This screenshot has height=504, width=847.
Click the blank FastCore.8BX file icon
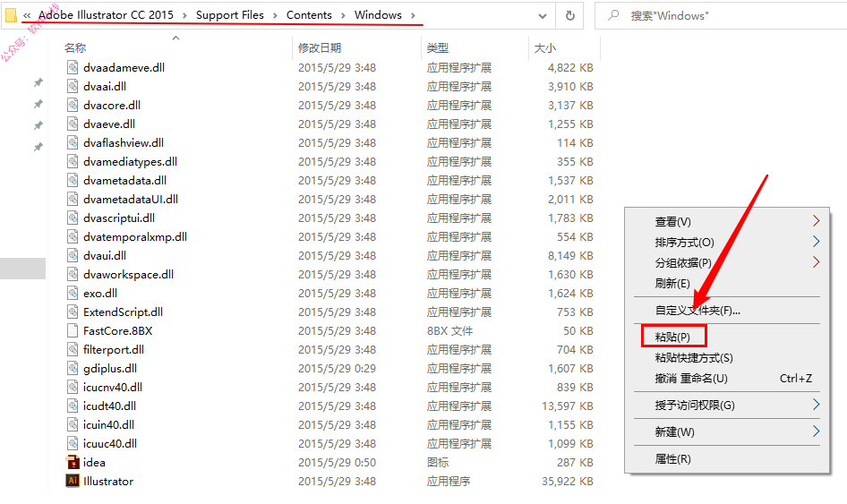click(73, 330)
